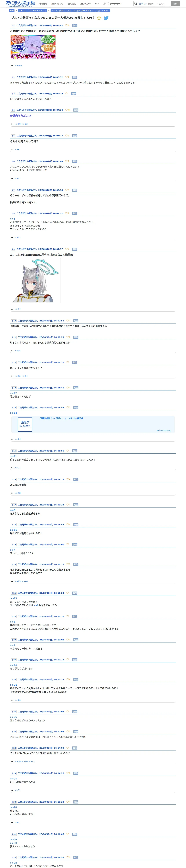Open the 現行スレ search scope selector
The image size is (186, 868).
pyautogui.click(x=142, y=4)
